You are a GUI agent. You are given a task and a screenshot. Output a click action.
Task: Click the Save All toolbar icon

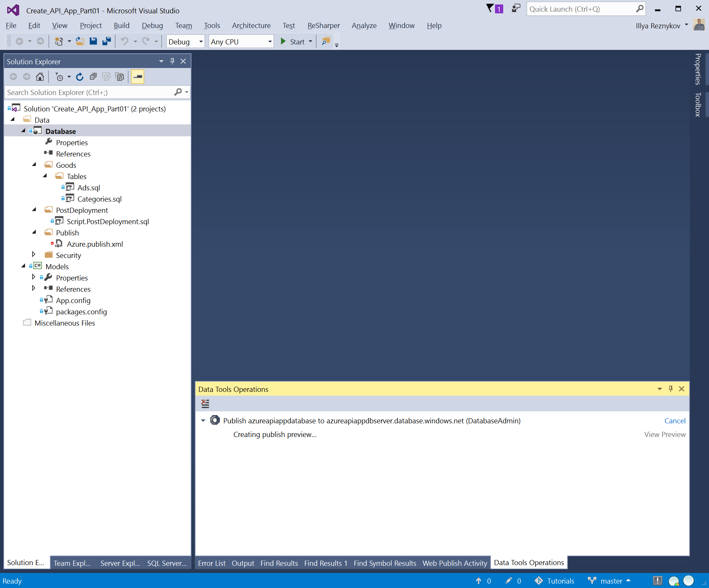click(x=107, y=41)
